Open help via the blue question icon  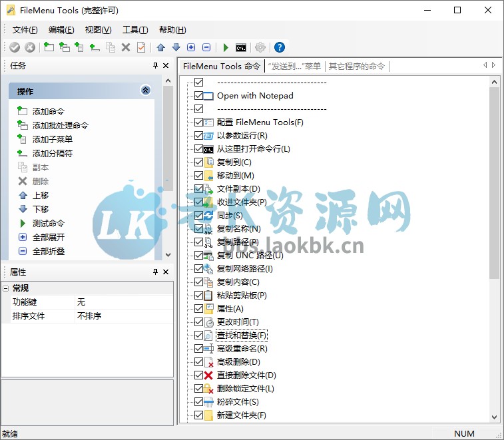click(x=280, y=47)
